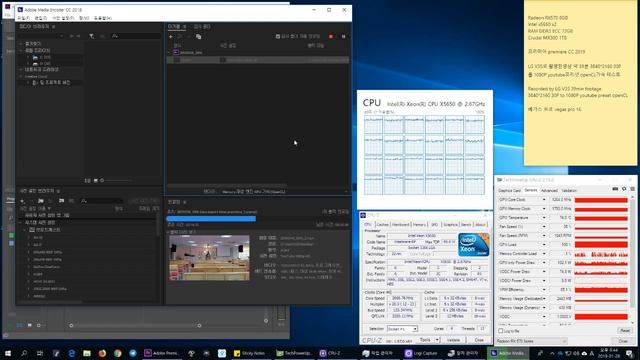The image size is (640, 360).
Task: Click the Add Source plus icon in Queue panel
Action: 171,37
